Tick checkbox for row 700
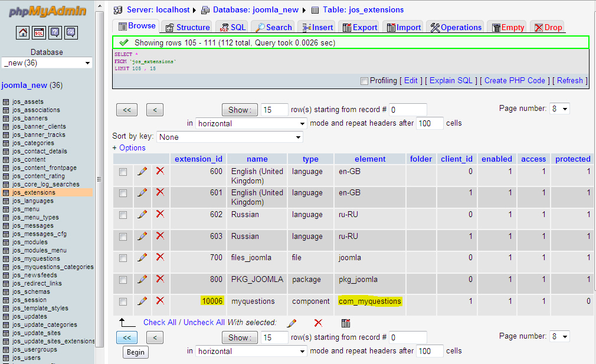The width and height of the screenshot is (596, 364). point(123,258)
